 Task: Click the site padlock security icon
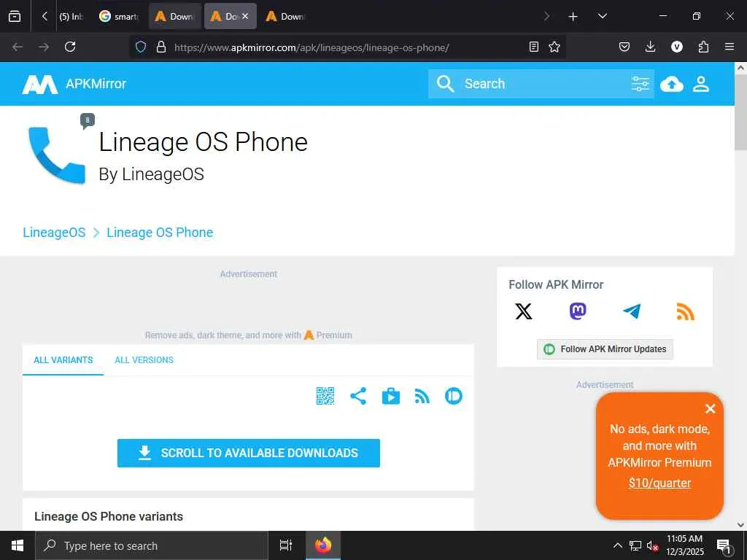(161, 47)
